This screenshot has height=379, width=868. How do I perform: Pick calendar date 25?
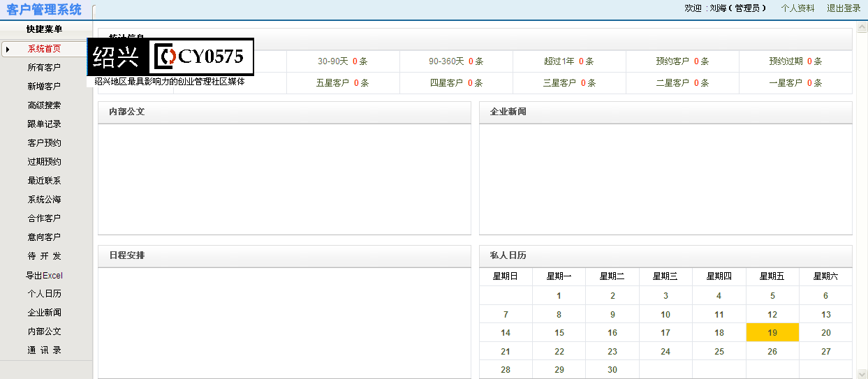719,352
